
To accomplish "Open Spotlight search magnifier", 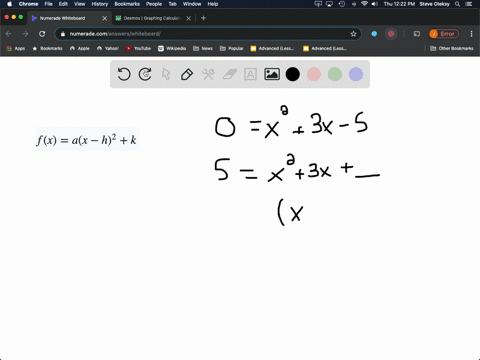I will coord(458,4).
